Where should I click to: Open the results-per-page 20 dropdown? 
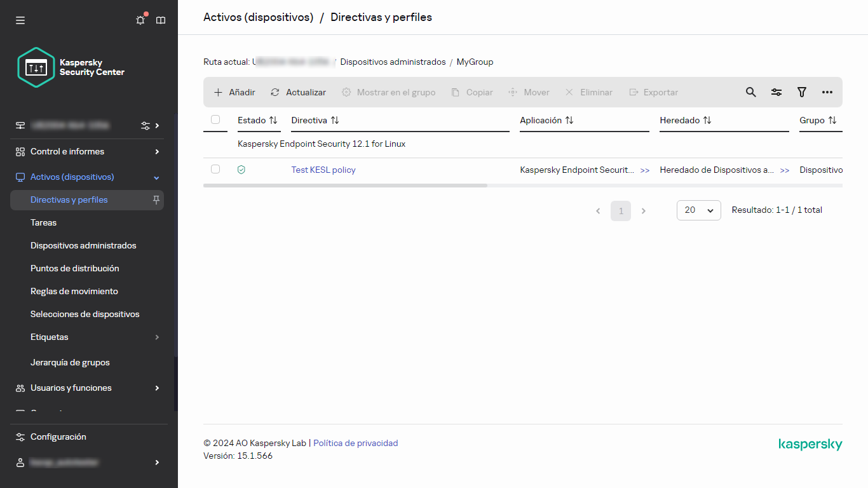[x=698, y=210]
